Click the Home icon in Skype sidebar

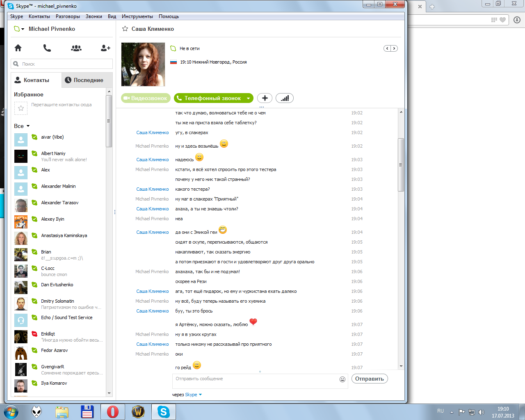tap(18, 48)
